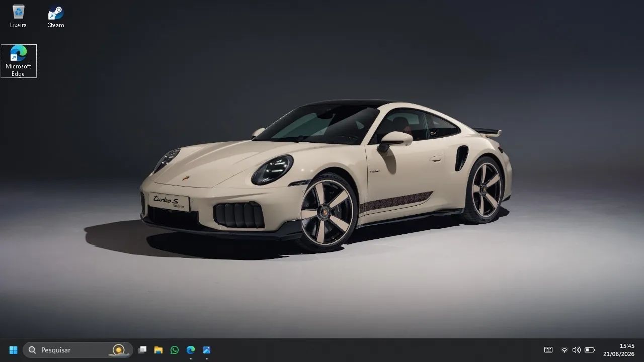644x362 pixels.
Task: Show the touch keyboard
Action: (548, 350)
